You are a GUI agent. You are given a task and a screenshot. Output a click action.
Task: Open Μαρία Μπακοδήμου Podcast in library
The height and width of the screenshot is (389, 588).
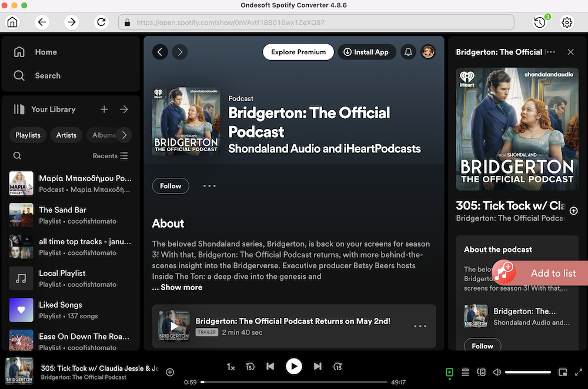pyautogui.click(x=71, y=183)
